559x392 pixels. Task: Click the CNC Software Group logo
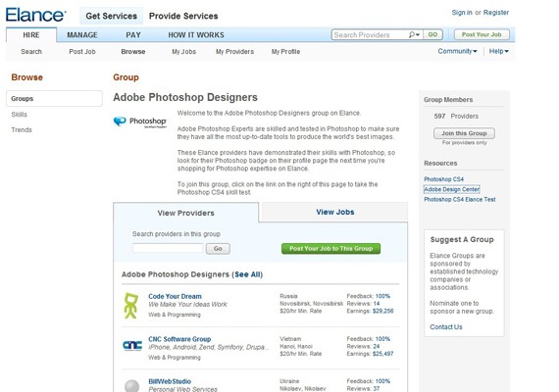coord(132,345)
